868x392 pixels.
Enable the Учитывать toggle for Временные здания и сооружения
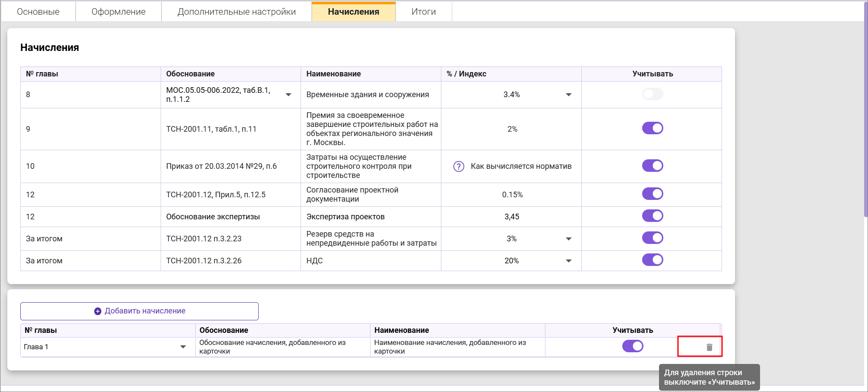click(x=653, y=93)
